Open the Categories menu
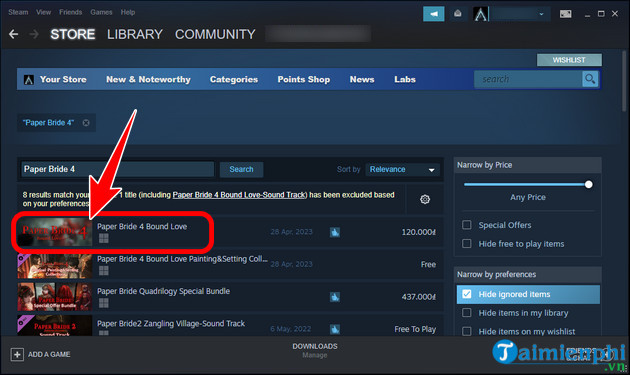Viewport: 630px width, 375px height. click(234, 80)
